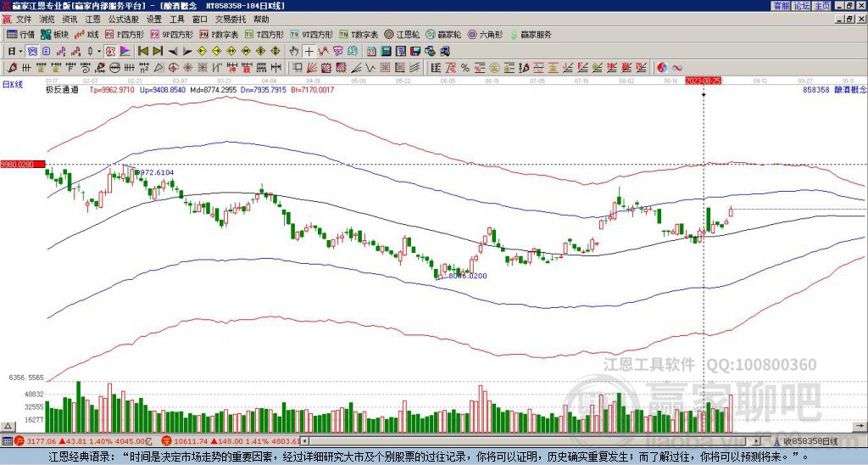Select the hand pan tool

coord(294,52)
